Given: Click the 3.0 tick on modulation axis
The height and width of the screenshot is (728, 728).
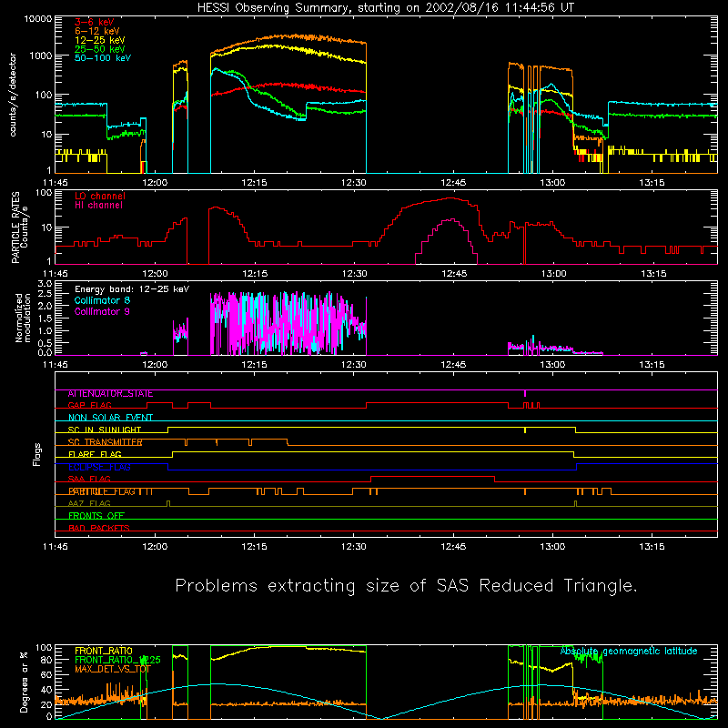Looking at the screenshot, I should pyautogui.click(x=45, y=284).
